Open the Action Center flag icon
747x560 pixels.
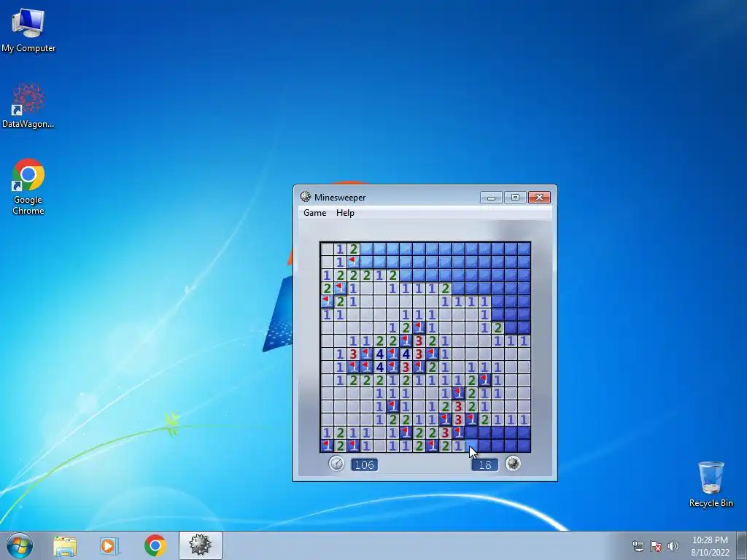656,546
